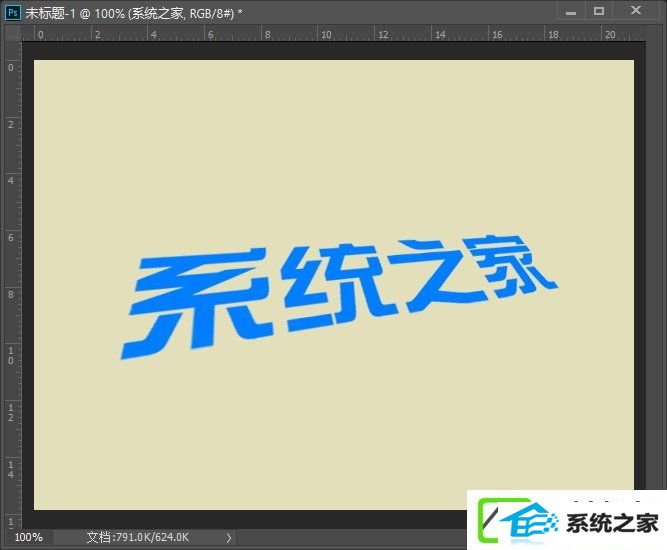
Task: Maximize the document window
Action: pyautogui.click(x=599, y=11)
